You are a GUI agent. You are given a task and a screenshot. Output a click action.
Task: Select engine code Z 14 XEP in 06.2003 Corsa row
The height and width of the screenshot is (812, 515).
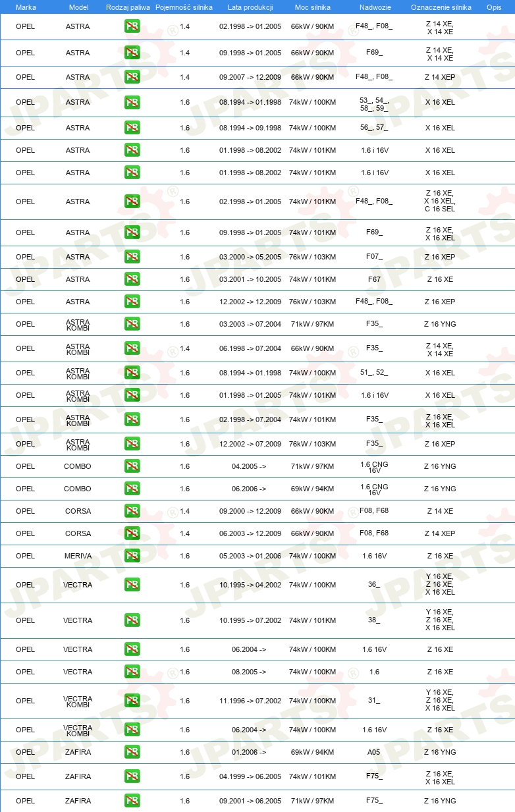click(440, 533)
